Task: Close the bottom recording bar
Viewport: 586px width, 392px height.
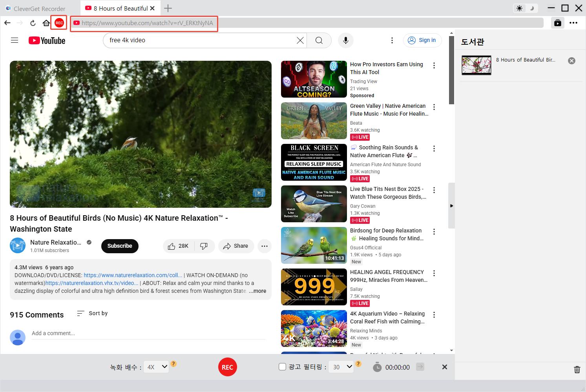Action: point(444,367)
